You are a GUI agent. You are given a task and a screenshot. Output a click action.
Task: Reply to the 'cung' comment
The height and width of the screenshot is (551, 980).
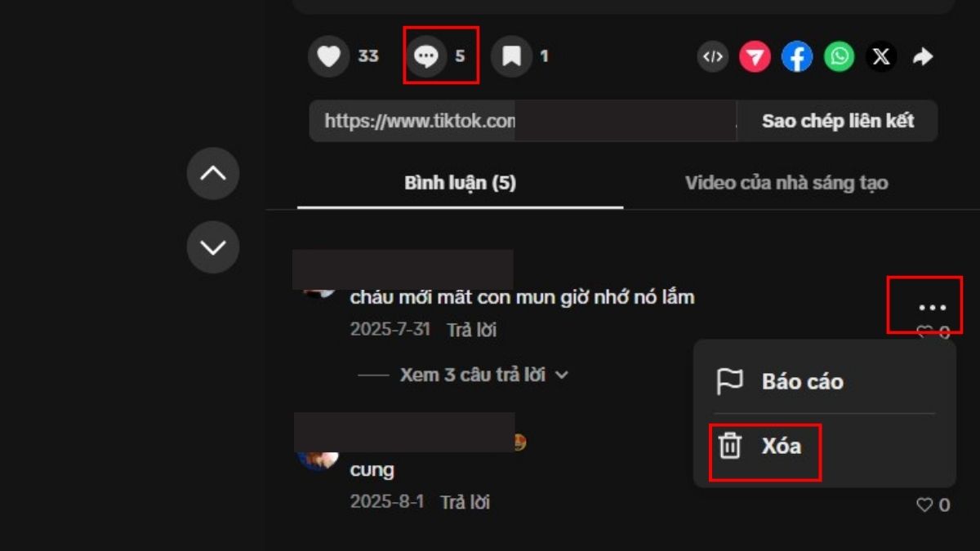[x=465, y=502]
